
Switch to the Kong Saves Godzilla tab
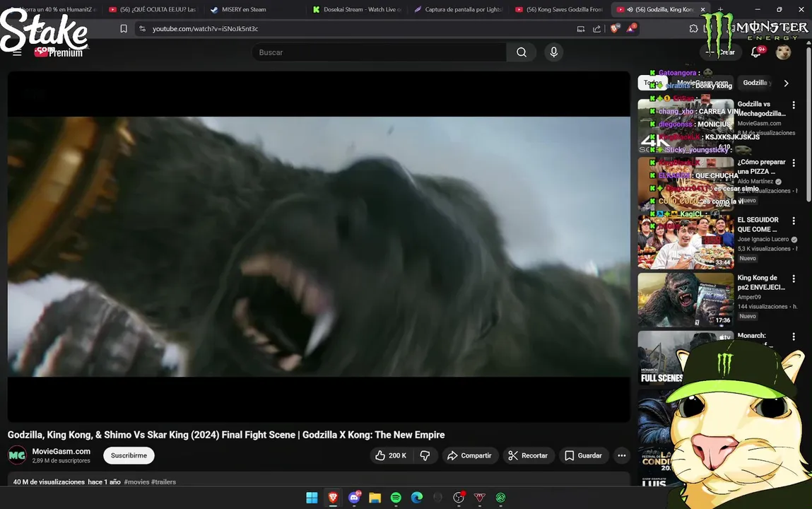point(560,9)
